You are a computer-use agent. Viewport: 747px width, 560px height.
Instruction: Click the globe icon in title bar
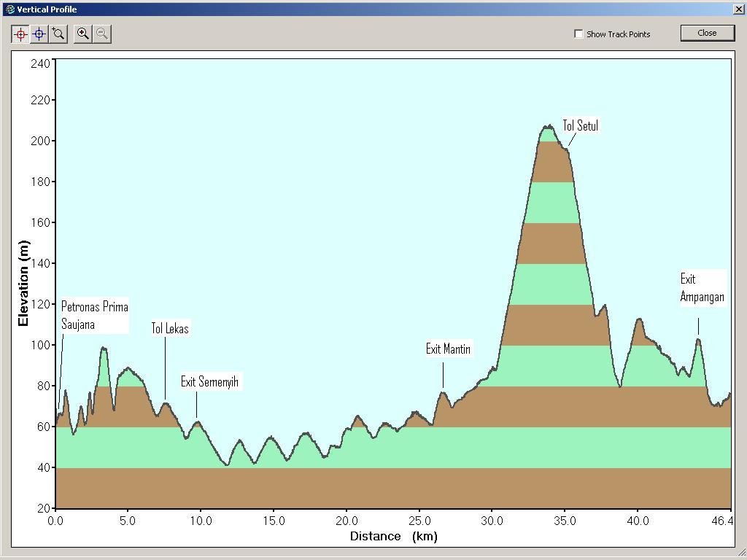(9, 9)
